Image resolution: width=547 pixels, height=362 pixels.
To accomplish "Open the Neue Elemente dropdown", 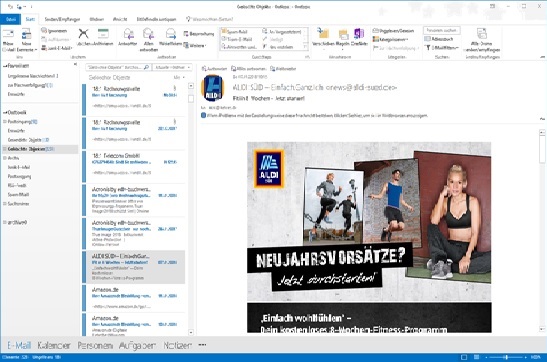I will point(27,39).
